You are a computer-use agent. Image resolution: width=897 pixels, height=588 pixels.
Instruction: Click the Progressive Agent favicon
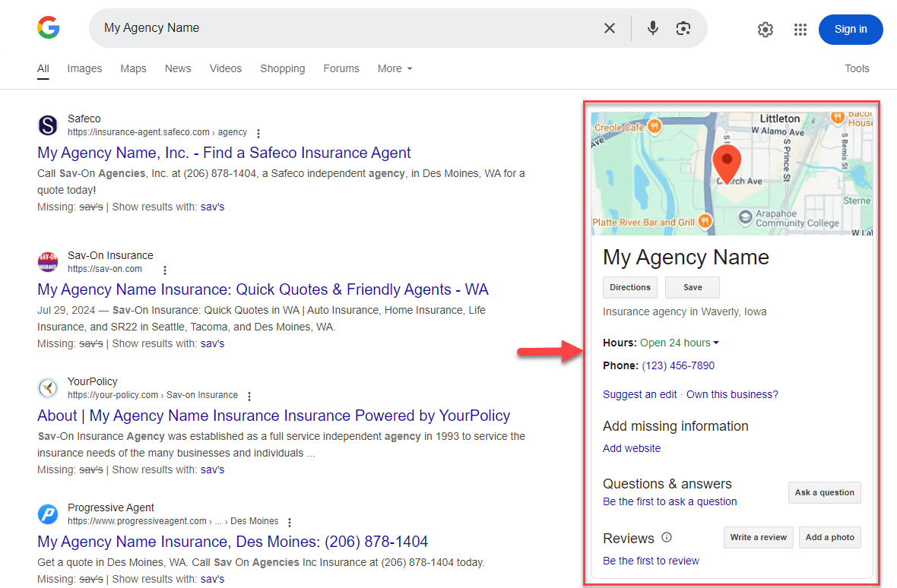pyautogui.click(x=48, y=514)
